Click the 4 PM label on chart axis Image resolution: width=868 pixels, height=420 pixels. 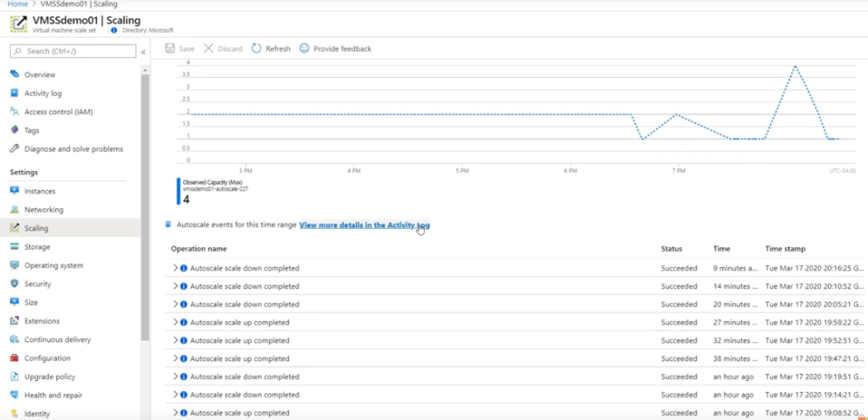point(353,171)
